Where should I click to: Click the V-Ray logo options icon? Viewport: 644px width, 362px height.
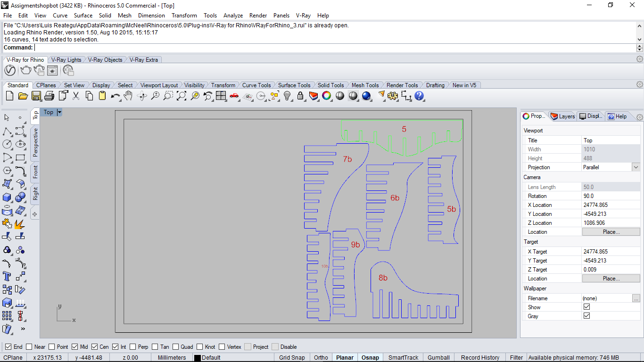[10, 71]
